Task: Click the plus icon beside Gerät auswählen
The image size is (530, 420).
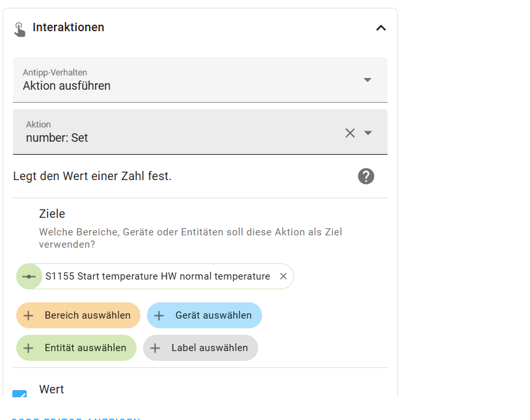Action: click(x=159, y=315)
